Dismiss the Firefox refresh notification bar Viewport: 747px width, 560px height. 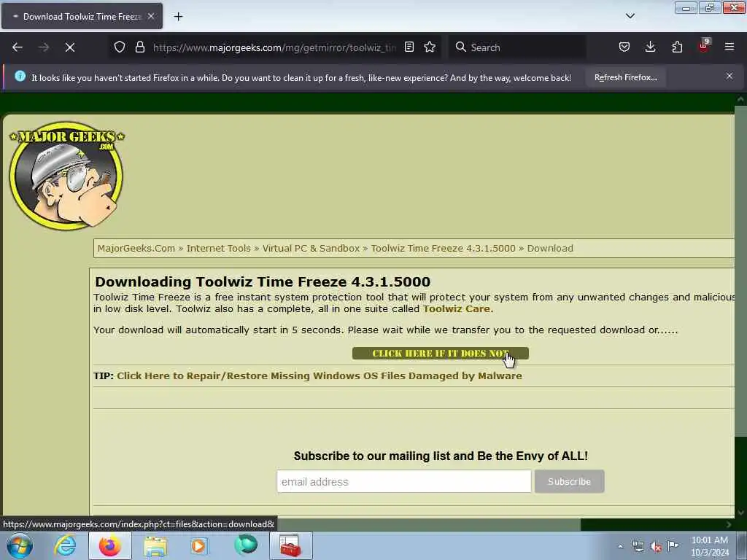coord(729,76)
